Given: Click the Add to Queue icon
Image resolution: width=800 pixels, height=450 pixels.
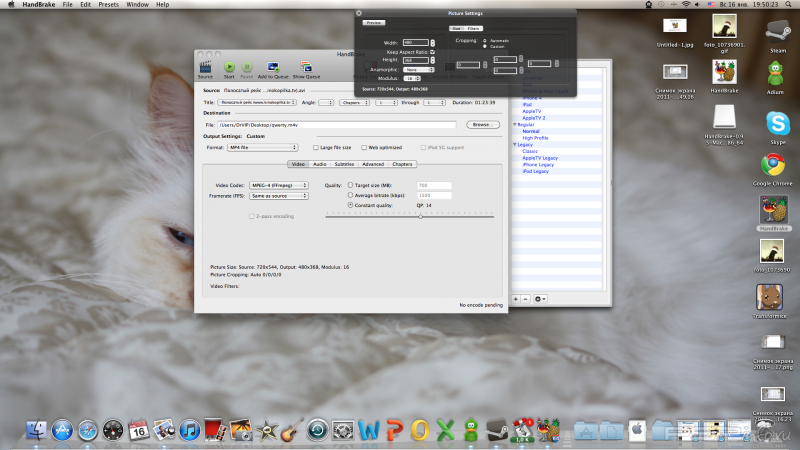Looking at the screenshot, I should (271, 68).
